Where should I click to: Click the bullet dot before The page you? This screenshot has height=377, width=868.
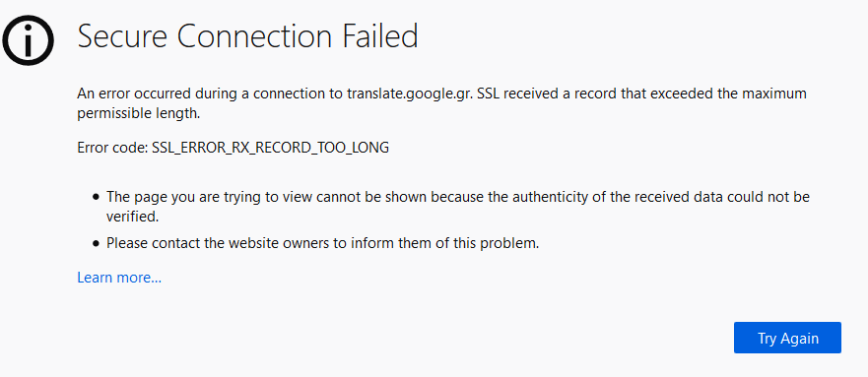tap(97, 197)
